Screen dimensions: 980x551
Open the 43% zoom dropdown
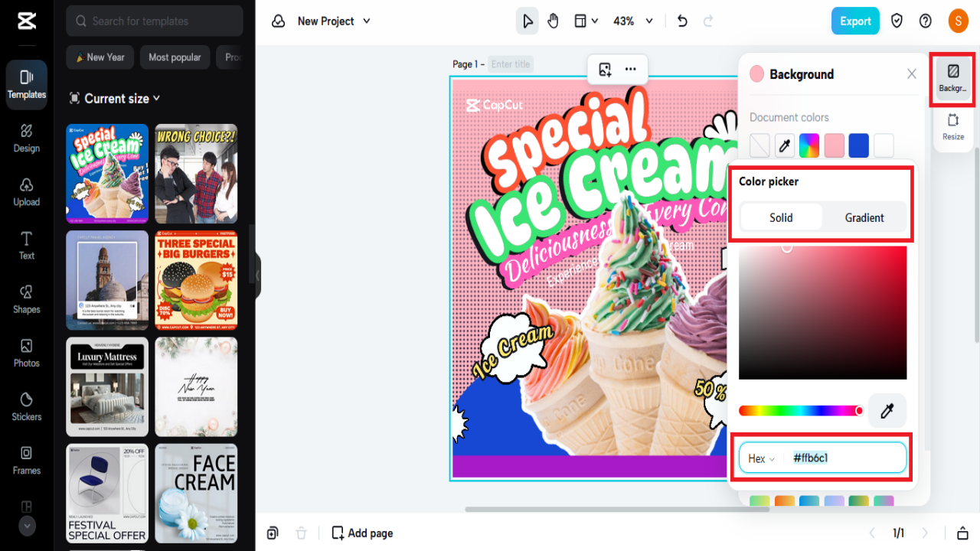click(633, 21)
